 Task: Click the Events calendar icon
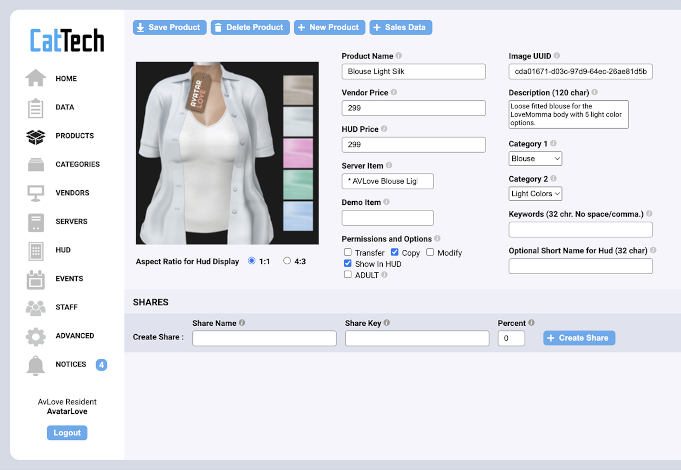point(36,279)
